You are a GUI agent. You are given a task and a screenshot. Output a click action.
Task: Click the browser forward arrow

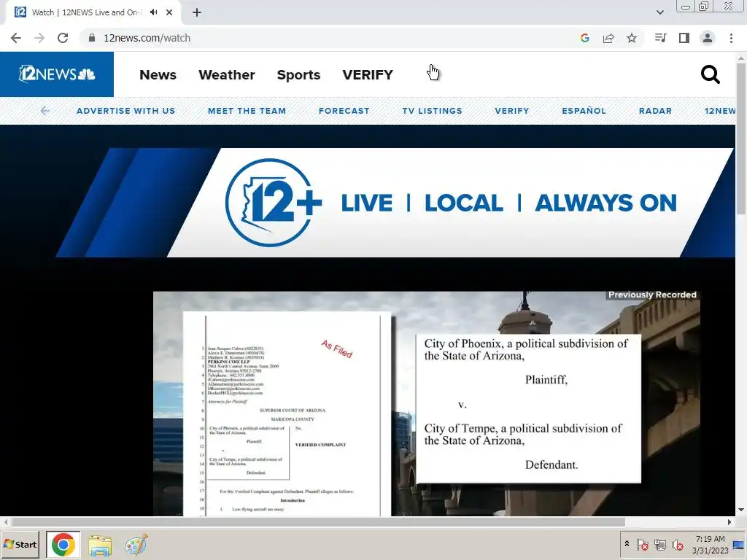coord(39,38)
